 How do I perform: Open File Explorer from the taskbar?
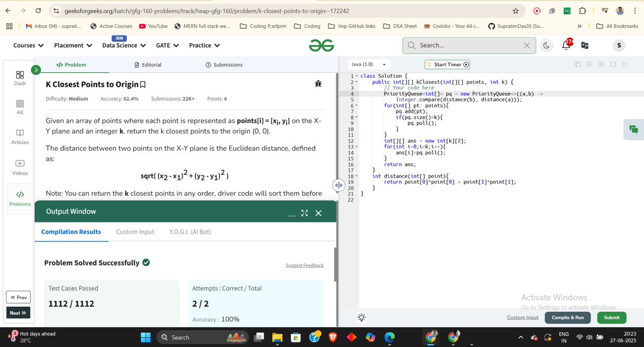277,337
